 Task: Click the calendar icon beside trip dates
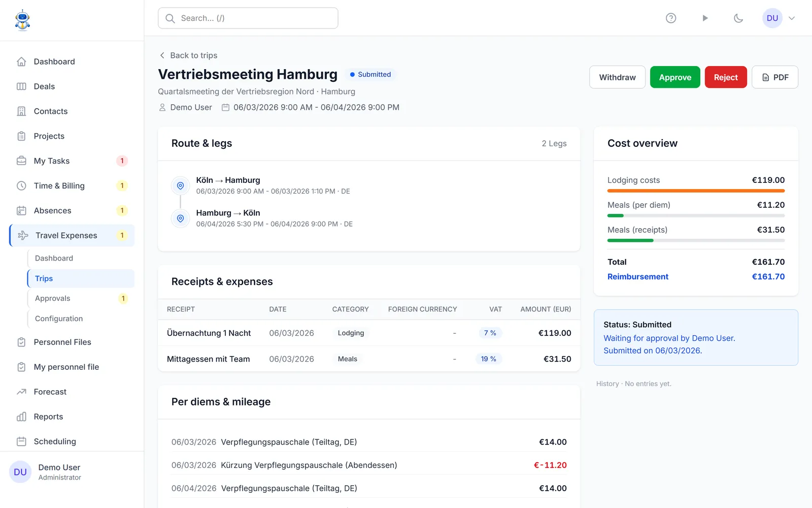tap(225, 108)
